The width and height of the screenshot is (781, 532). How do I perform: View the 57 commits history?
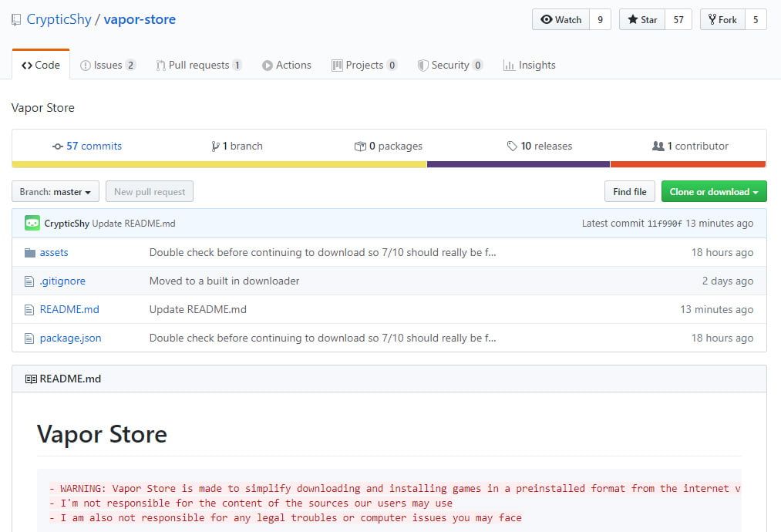(x=87, y=146)
